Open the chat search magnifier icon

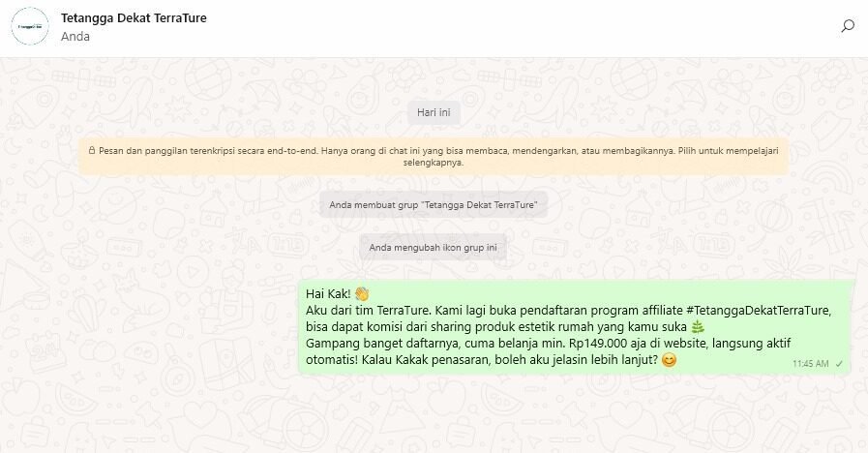pos(848,26)
